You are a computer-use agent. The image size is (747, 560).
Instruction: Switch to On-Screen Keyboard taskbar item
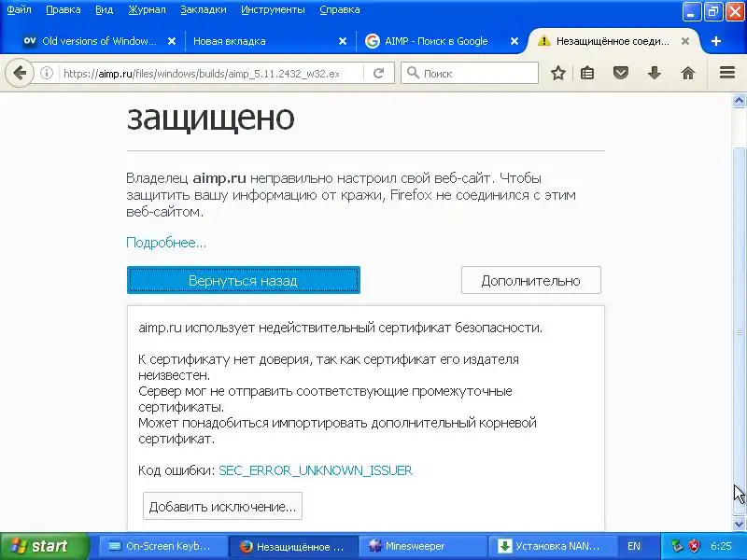[162, 546]
